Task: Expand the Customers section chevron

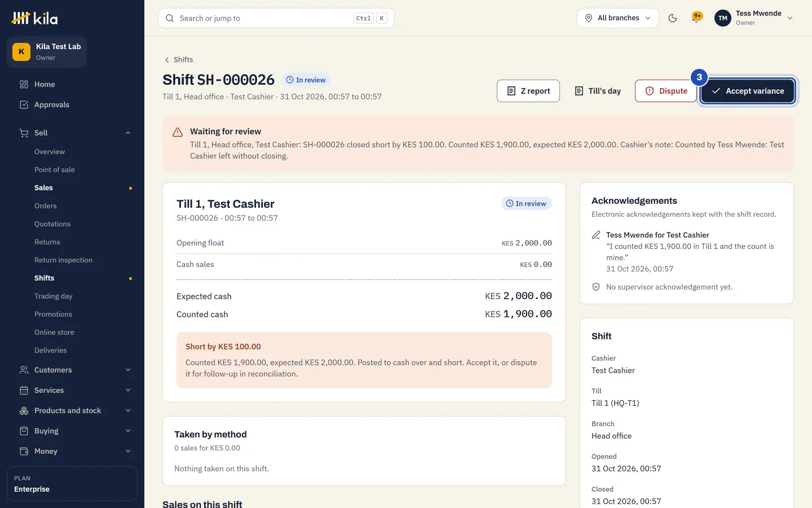Action: click(x=128, y=370)
